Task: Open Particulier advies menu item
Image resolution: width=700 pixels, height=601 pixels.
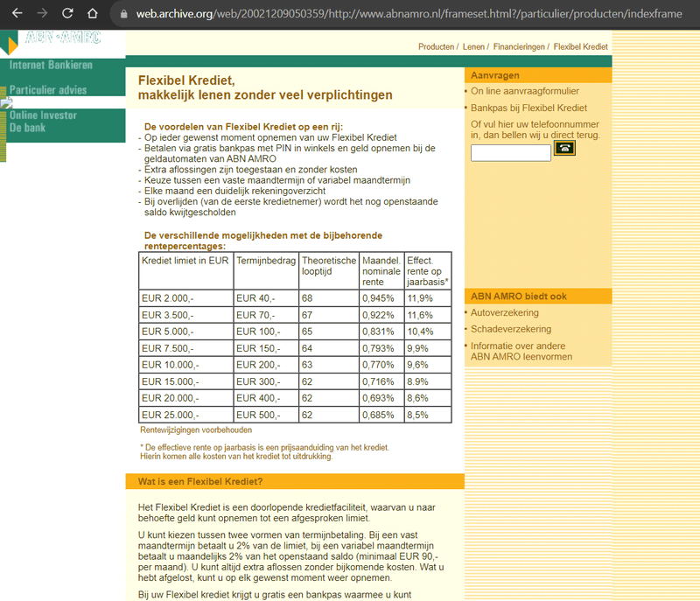Action: pyautogui.click(x=48, y=90)
